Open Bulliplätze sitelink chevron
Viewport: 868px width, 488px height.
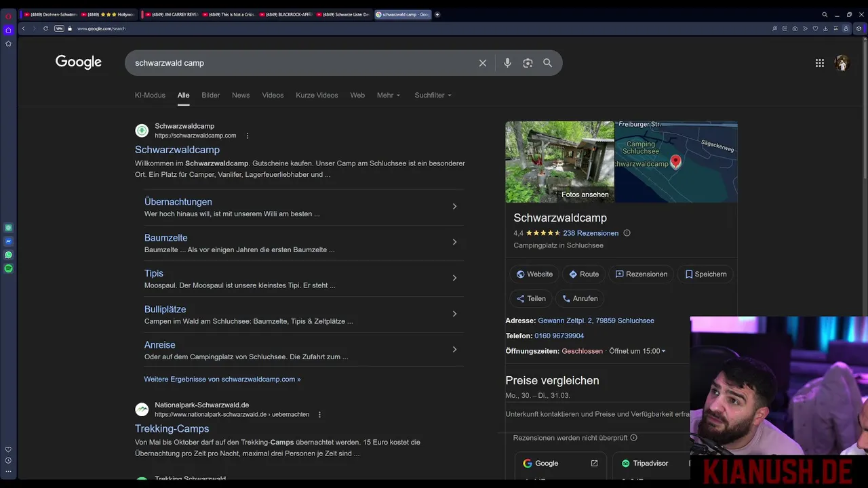(454, 314)
